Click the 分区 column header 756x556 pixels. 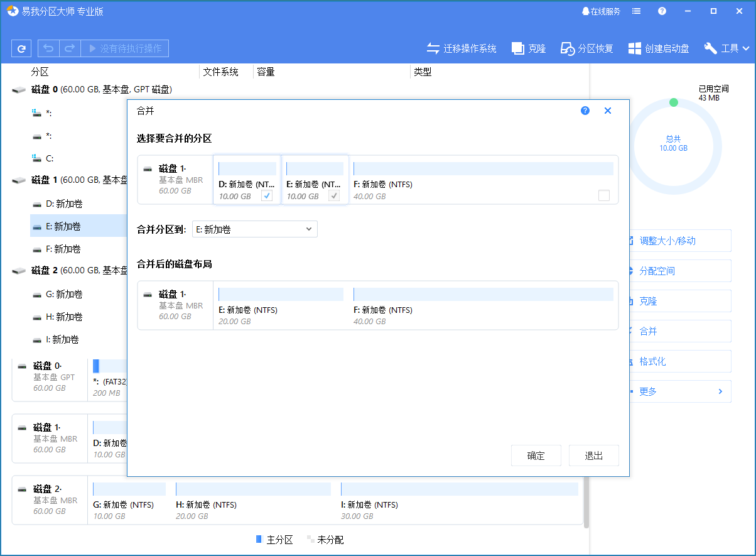(40, 72)
